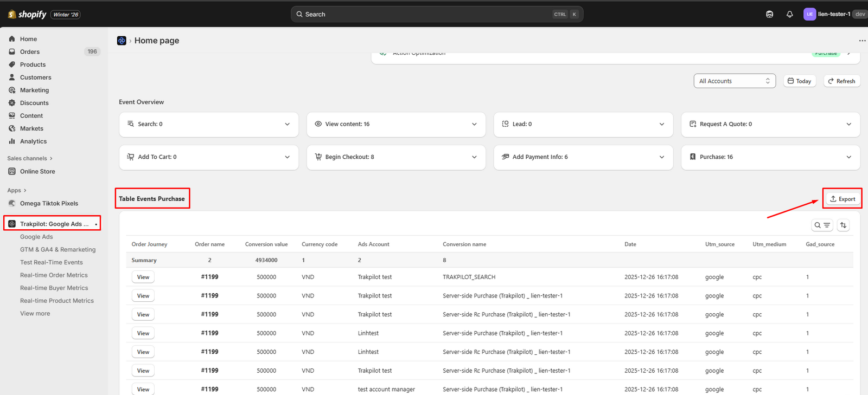Click the Export button
This screenshot has width=868, height=395.
click(843, 199)
